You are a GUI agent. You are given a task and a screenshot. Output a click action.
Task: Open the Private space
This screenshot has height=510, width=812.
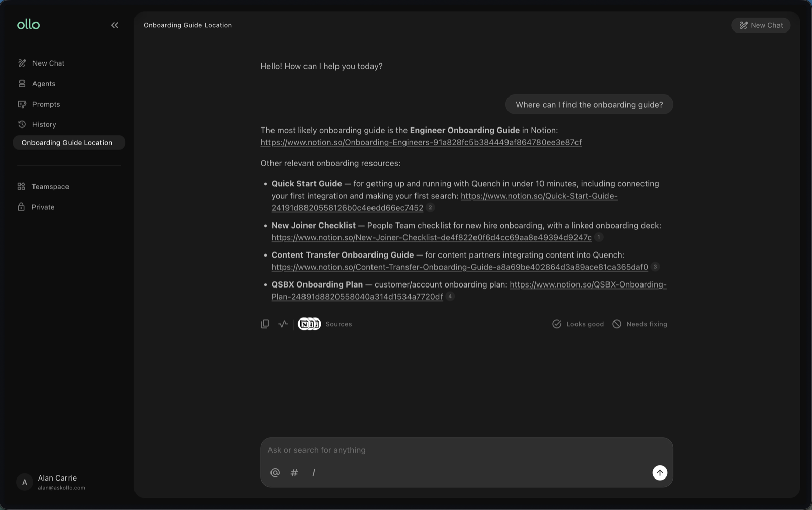(x=36, y=207)
